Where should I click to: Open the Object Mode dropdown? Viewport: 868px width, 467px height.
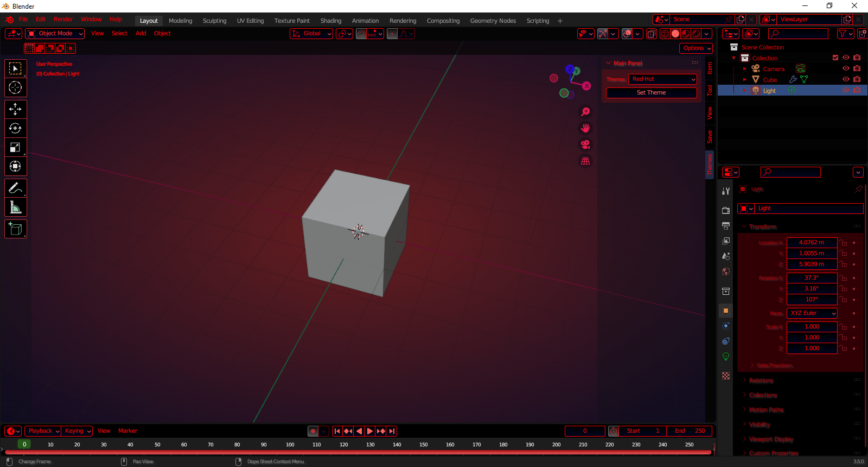click(55, 34)
